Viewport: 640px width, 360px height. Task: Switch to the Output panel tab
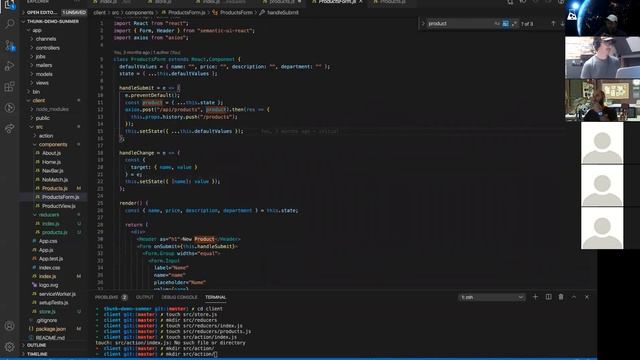(144, 297)
